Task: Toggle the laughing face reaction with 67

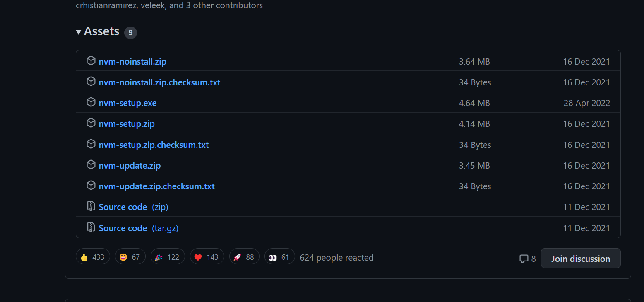Action: pos(130,257)
